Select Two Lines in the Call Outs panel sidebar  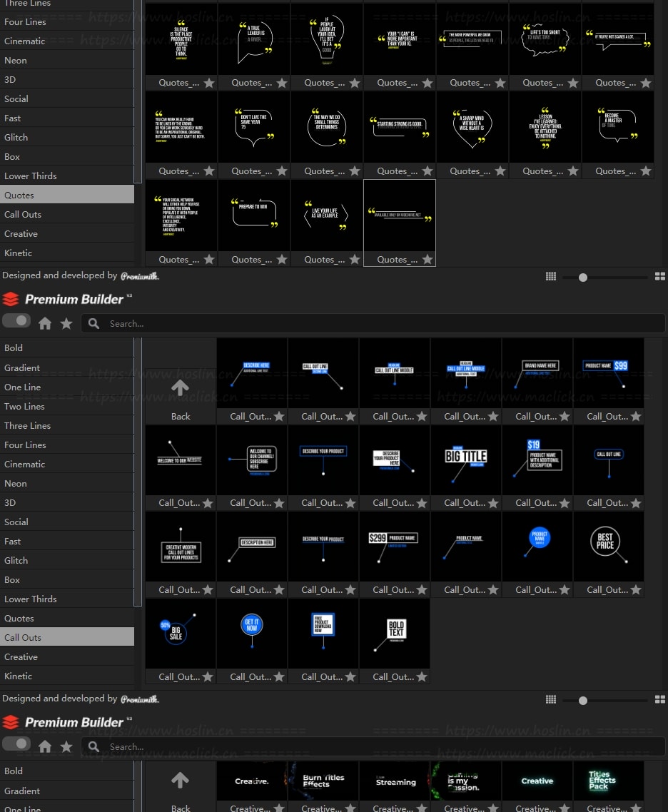pos(67,407)
